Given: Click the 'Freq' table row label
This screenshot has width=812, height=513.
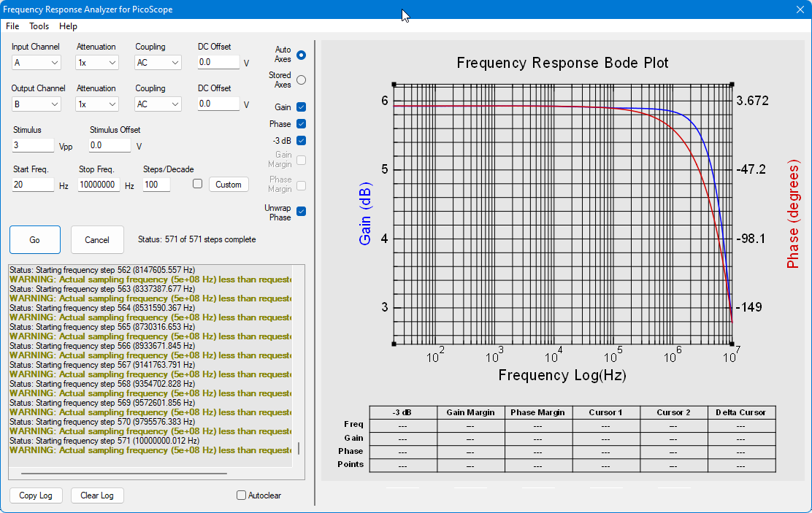Looking at the screenshot, I should (x=353, y=425).
